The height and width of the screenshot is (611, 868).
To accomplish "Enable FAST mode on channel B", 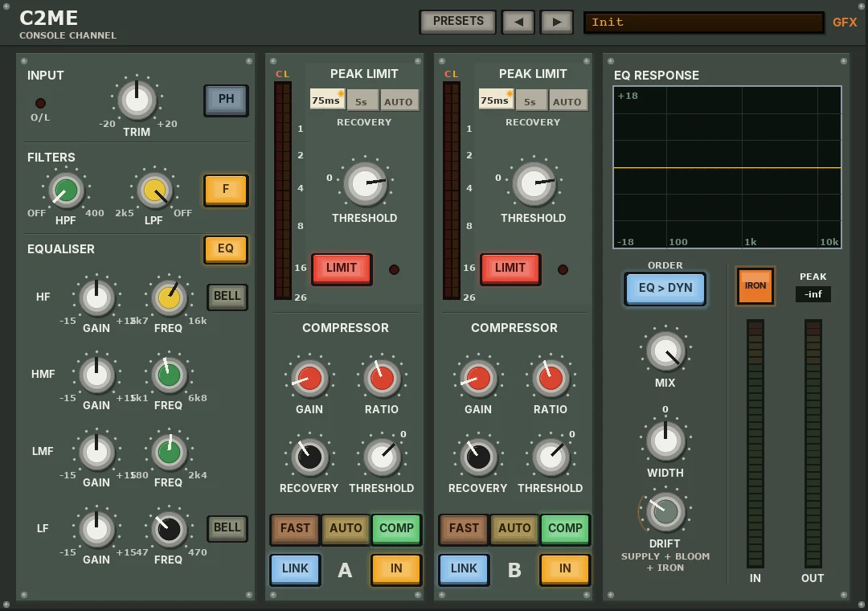I will 464,529.
